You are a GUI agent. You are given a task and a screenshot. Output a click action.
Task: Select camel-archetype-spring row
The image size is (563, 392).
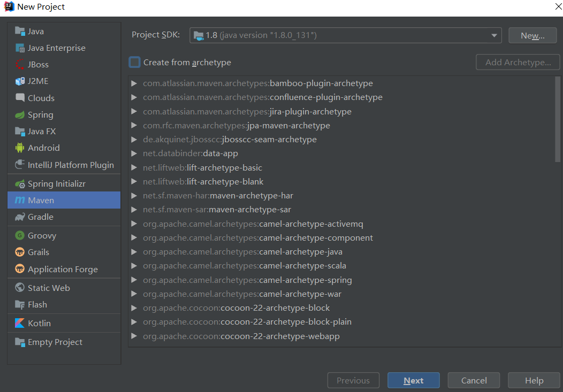tap(341, 280)
